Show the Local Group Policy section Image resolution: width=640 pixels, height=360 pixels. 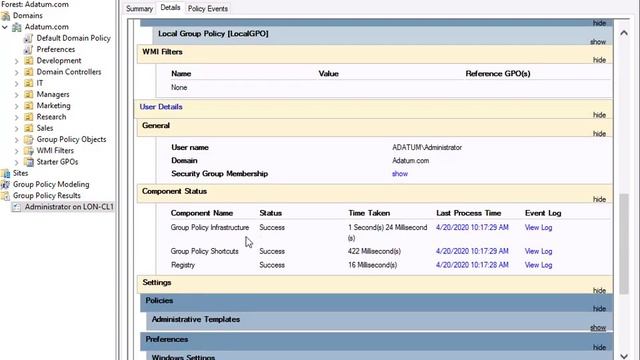[598, 42]
